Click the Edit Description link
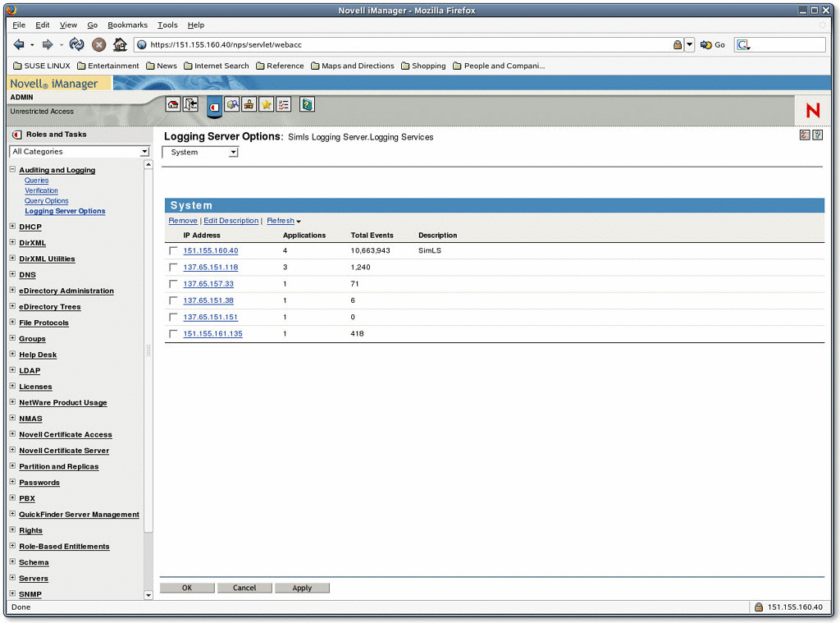840x623 pixels. pos(231,221)
